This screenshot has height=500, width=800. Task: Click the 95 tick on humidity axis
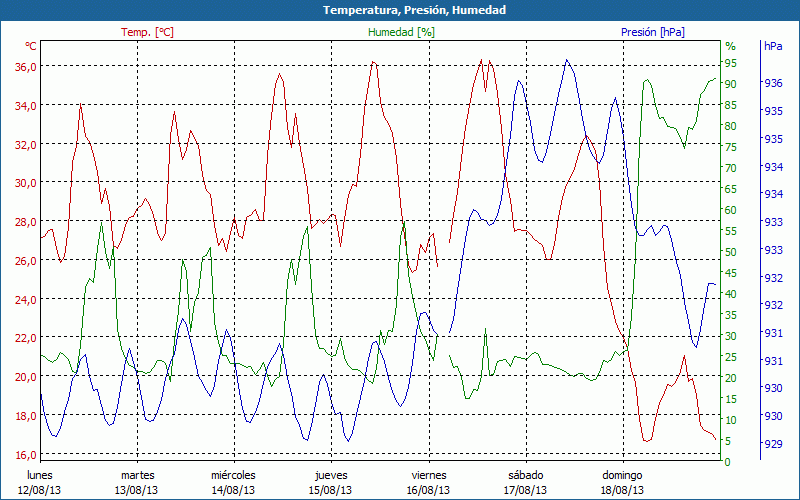(730, 63)
